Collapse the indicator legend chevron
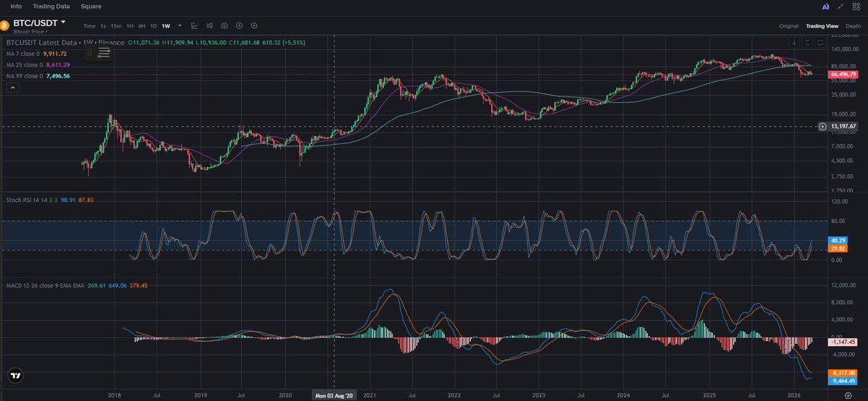The width and height of the screenshot is (868, 401). coord(12,88)
